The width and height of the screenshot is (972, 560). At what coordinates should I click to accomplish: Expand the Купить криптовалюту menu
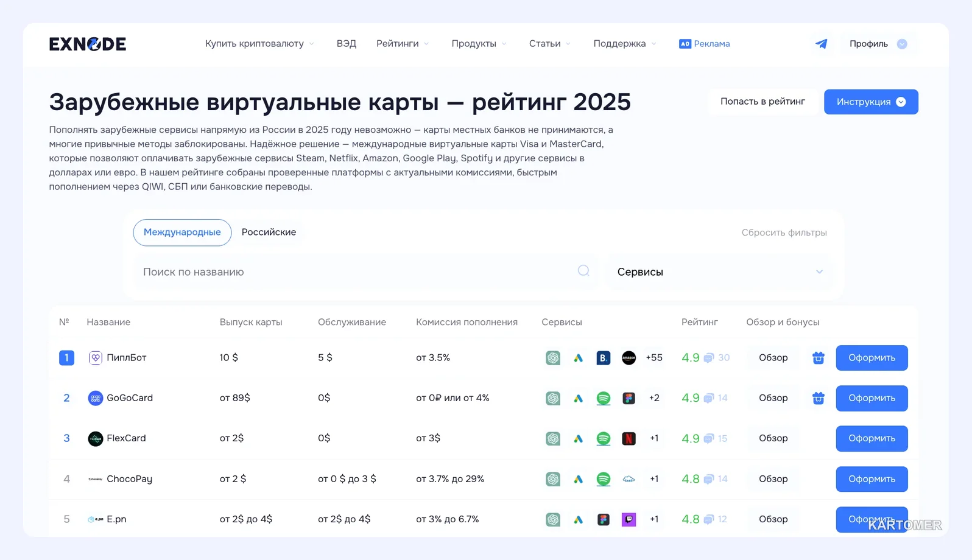(x=259, y=44)
